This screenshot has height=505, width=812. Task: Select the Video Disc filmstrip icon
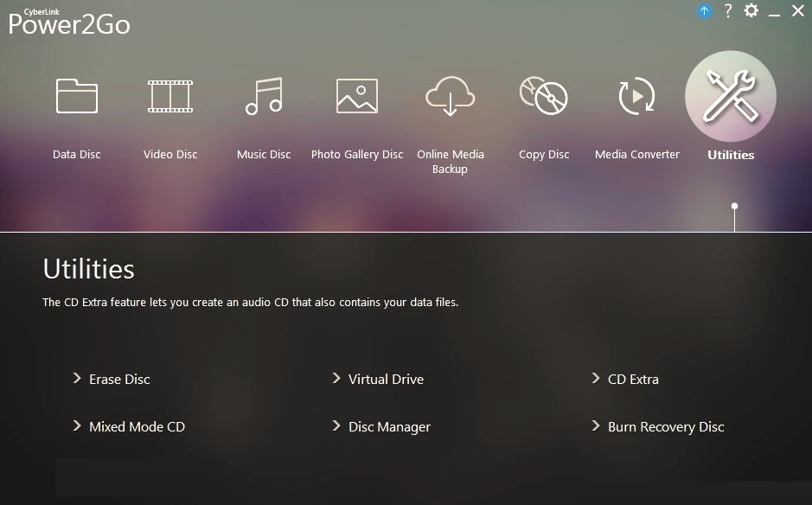[170, 96]
